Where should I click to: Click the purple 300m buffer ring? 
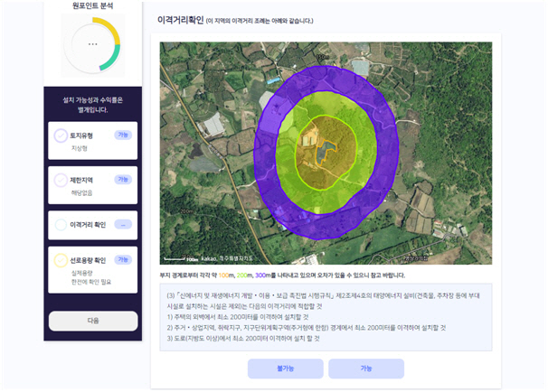(x=384, y=154)
